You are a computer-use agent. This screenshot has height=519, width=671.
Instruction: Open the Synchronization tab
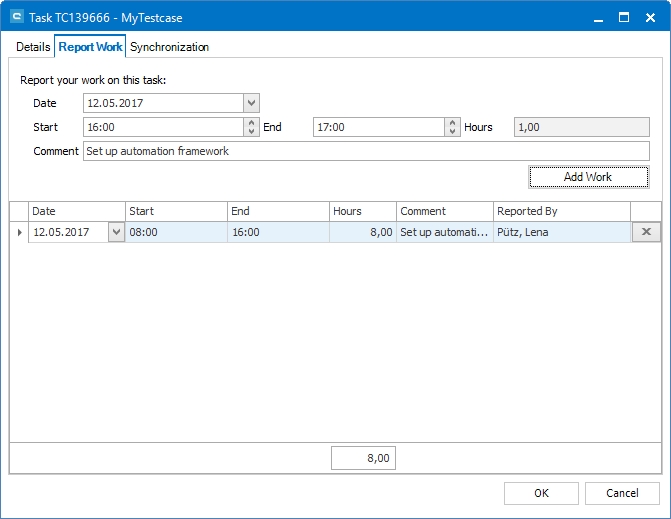[x=170, y=47]
